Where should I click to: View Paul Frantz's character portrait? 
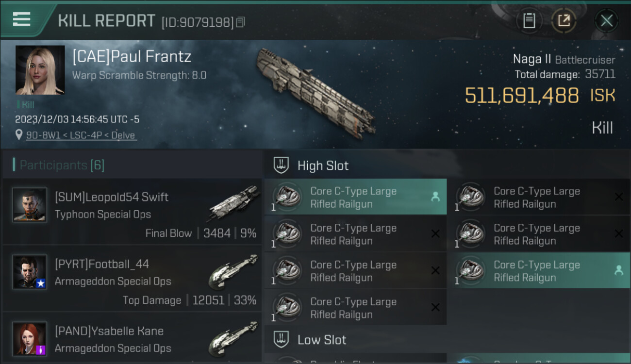[40, 70]
